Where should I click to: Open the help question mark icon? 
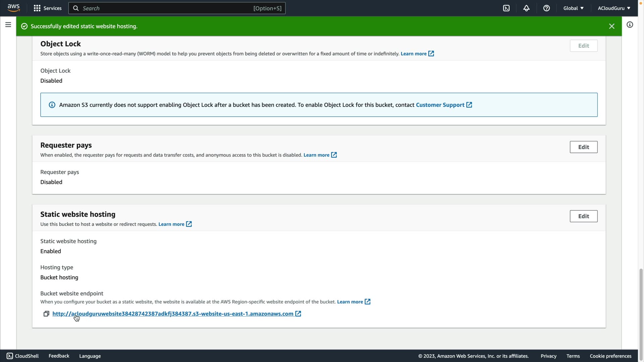pos(546,8)
